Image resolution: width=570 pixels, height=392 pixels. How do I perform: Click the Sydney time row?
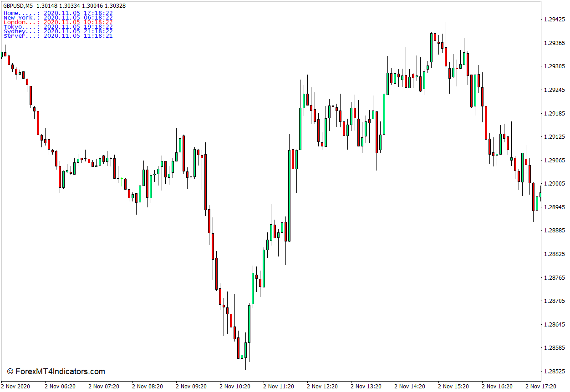tap(58, 31)
